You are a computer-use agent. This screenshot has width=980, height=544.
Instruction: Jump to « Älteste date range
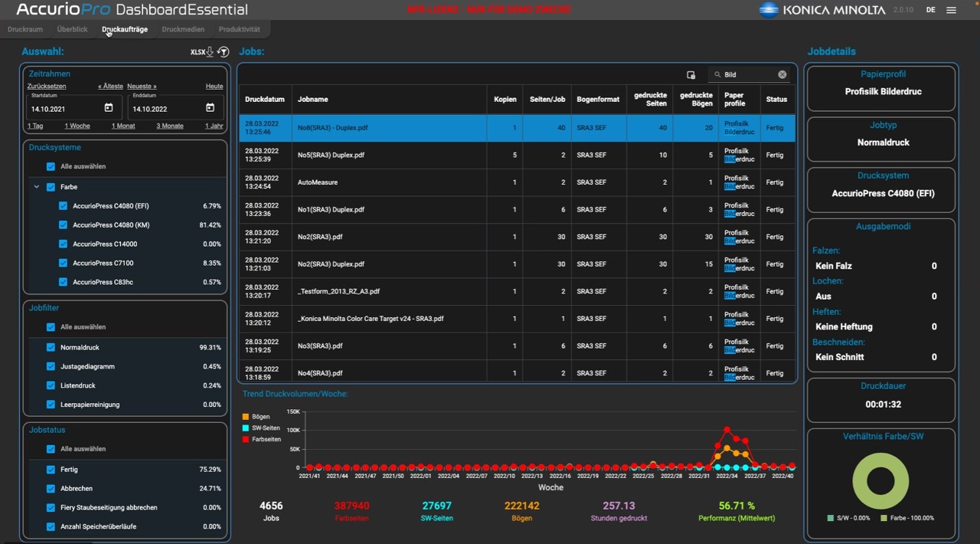coord(110,87)
